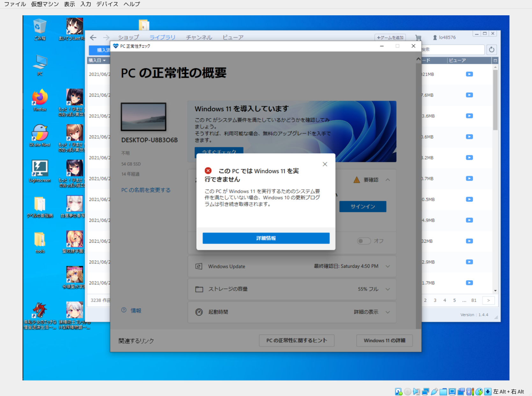This screenshot has width=532, height=396.
Task: Open the クベルの首枷病 desktop folder
Action: pos(40,207)
